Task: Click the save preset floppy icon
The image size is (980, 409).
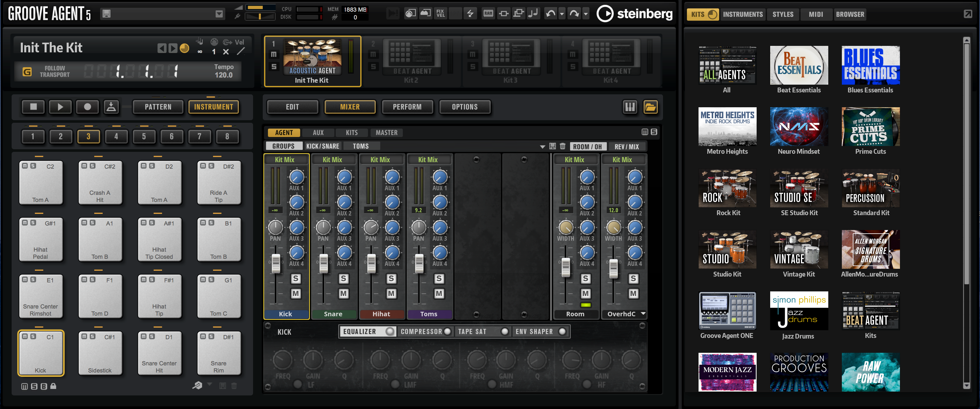Action: pos(107,14)
